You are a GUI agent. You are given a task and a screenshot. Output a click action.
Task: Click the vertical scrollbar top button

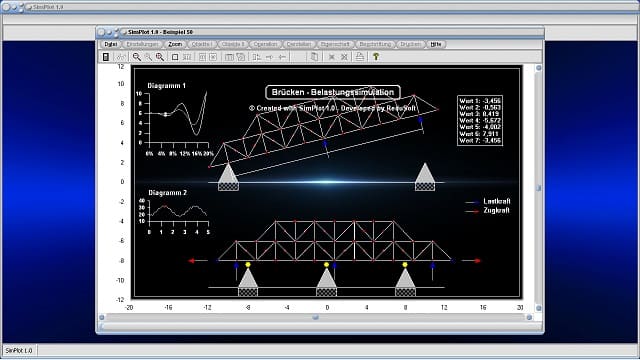point(538,68)
